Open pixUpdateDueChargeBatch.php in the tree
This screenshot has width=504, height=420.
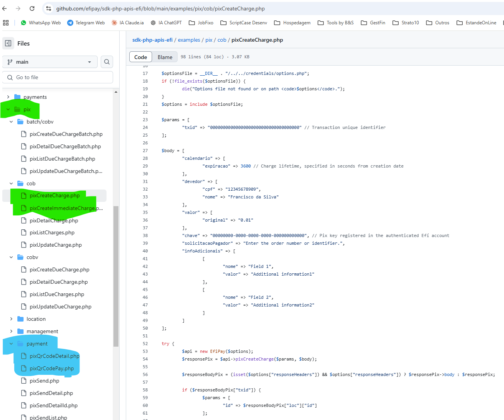tap(66, 171)
